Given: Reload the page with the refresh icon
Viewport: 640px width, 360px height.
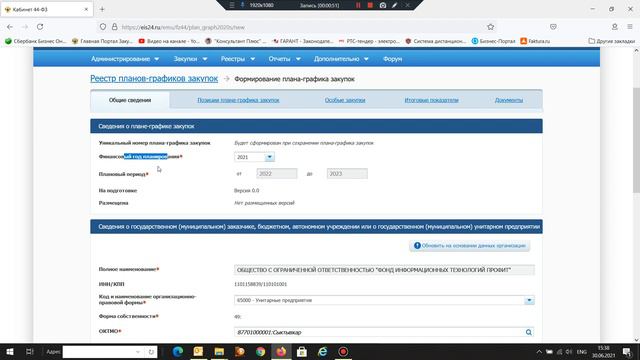Looking at the screenshot, I should pos(40,27).
